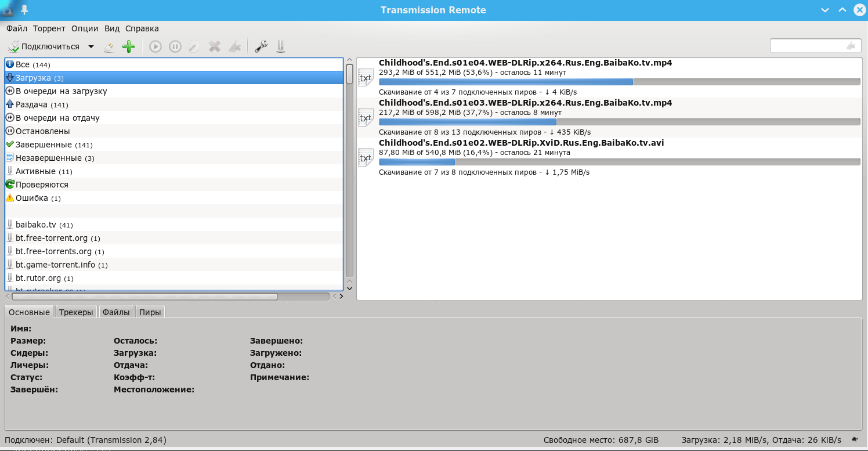The width and height of the screenshot is (868, 451).
Task: Filter by tracker bt.rutor.org
Action: click(x=174, y=278)
